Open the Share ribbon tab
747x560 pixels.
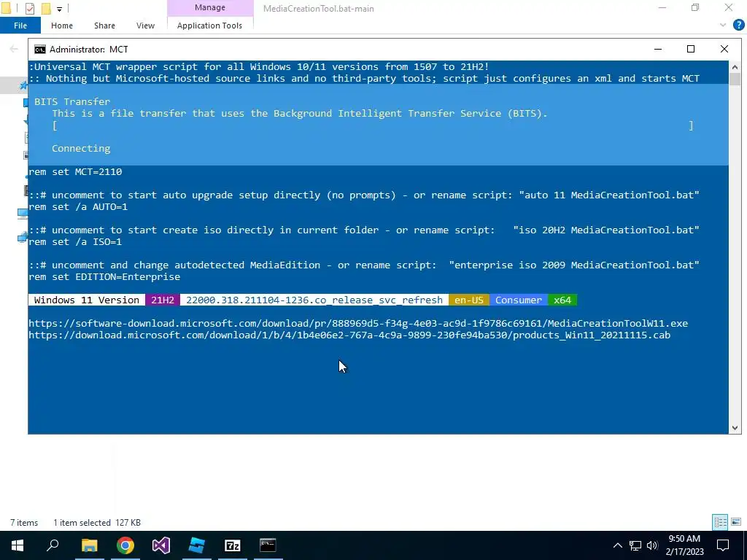104,26
